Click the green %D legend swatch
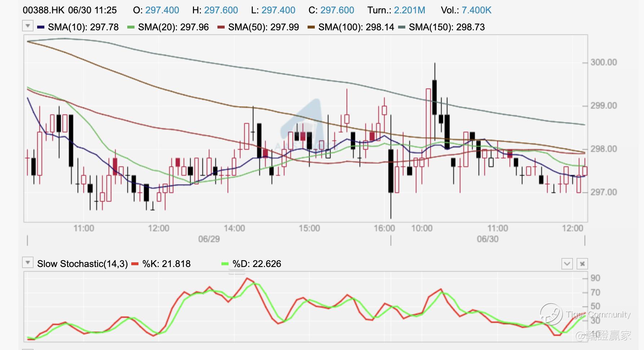This screenshot has width=644, height=350. [x=225, y=264]
